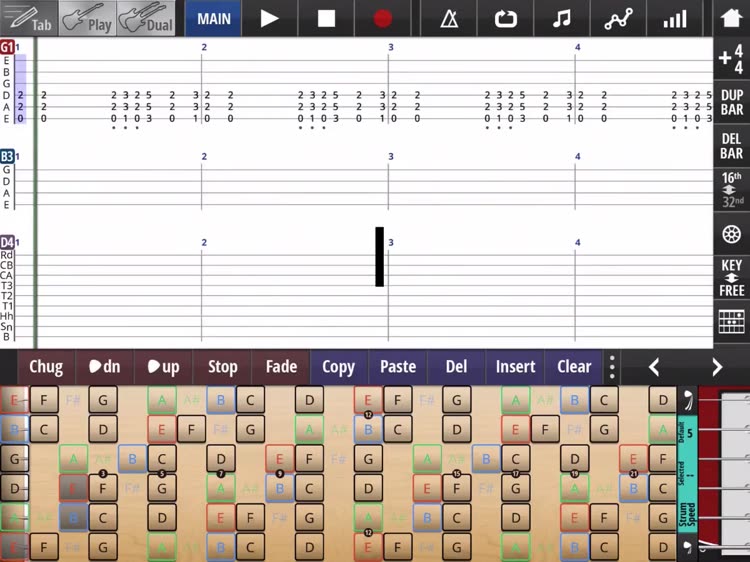
Task: Tap Insert in edit bar
Action: pos(515,367)
